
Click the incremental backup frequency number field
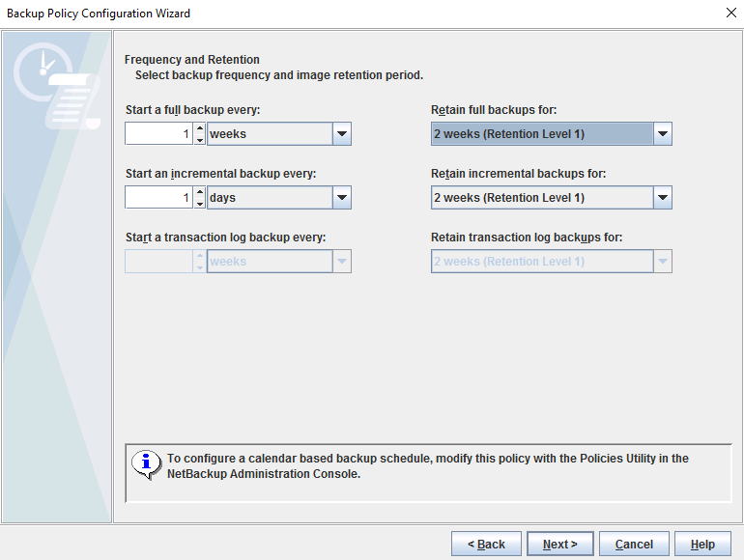159,198
